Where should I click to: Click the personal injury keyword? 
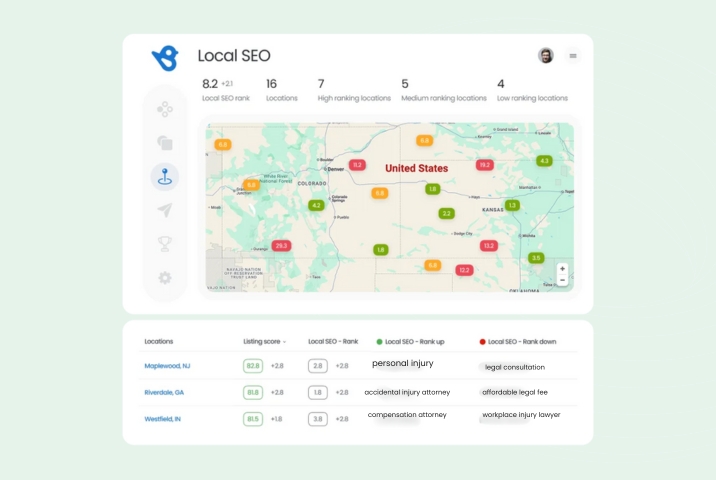[x=403, y=364]
